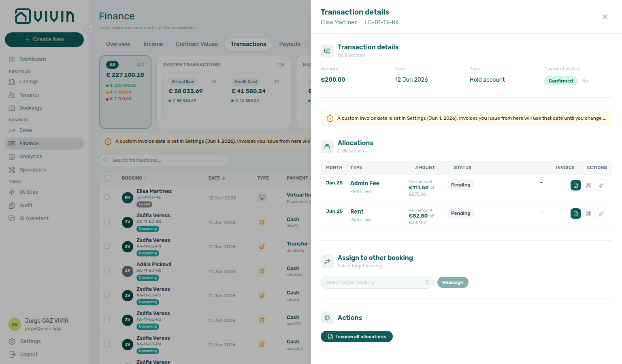Click Invoice all allocations
The height and width of the screenshot is (364, 622).
357,336
